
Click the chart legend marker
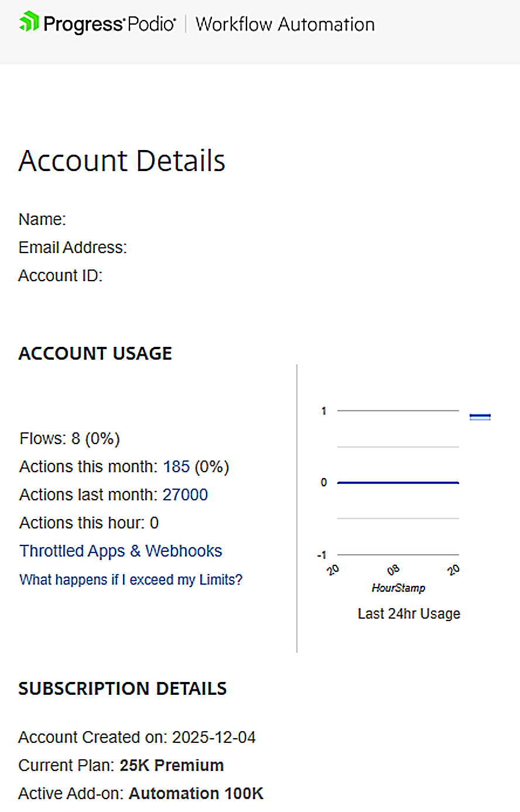coord(480,417)
